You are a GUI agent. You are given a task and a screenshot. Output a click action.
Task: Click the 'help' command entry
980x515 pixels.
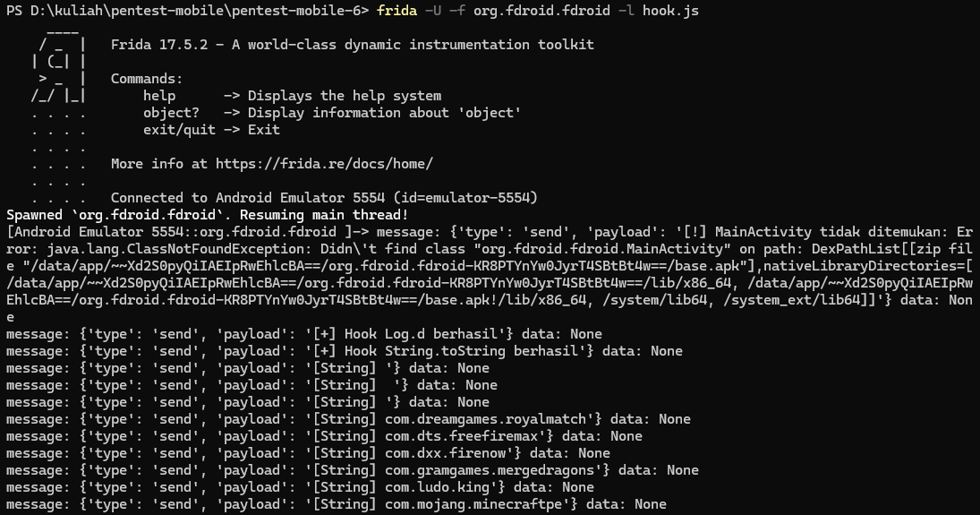pos(159,96)
